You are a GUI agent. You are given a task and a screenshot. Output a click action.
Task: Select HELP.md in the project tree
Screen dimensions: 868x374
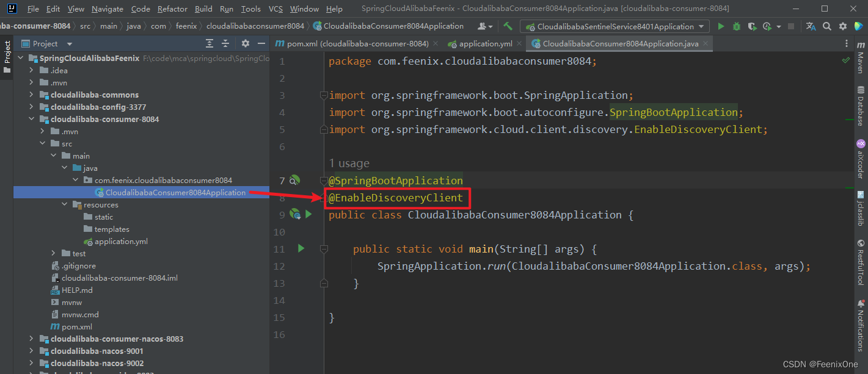pyautogui.click(x=77, y=290)
